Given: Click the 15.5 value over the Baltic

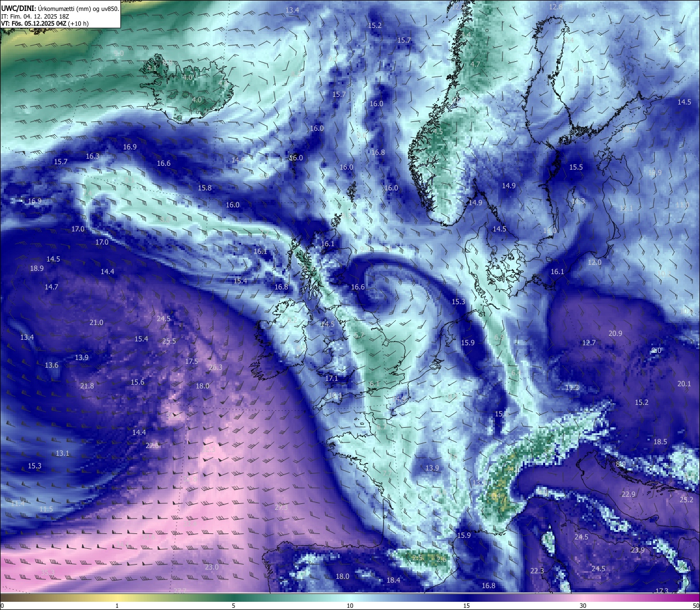Looking at the screenshot, I should click(576, 167).
